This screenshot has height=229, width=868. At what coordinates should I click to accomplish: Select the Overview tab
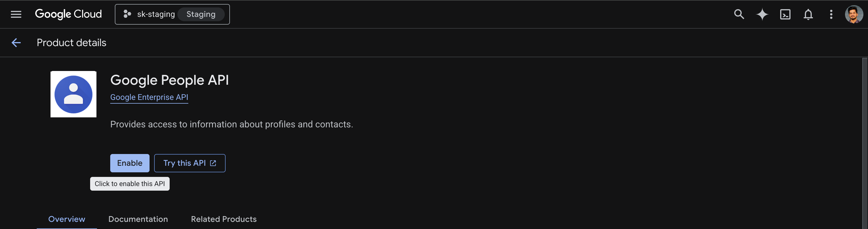pos(67,219)
